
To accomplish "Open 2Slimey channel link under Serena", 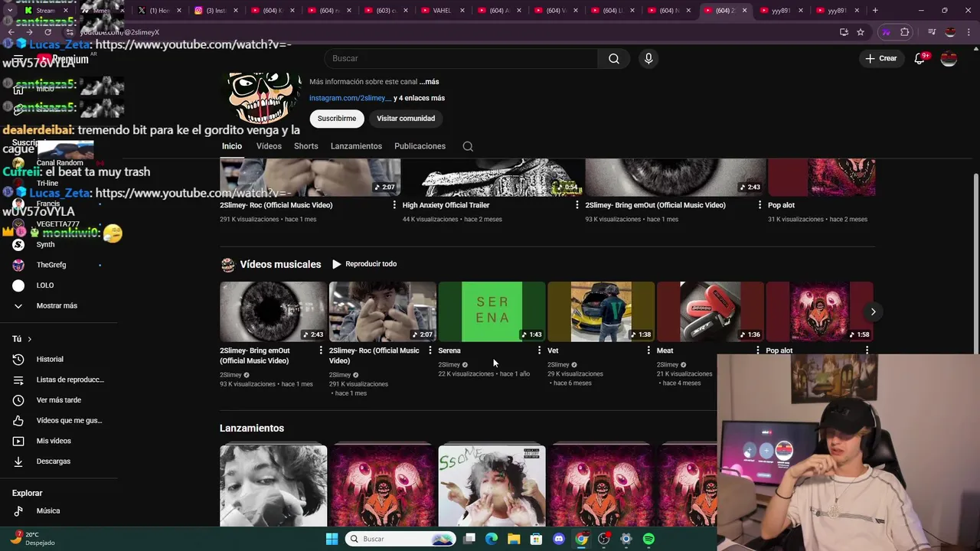I will pos(449,365).
